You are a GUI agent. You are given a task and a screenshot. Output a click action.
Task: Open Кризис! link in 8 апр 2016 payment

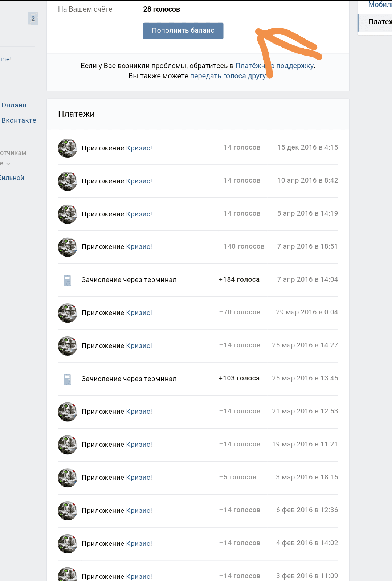139,214
